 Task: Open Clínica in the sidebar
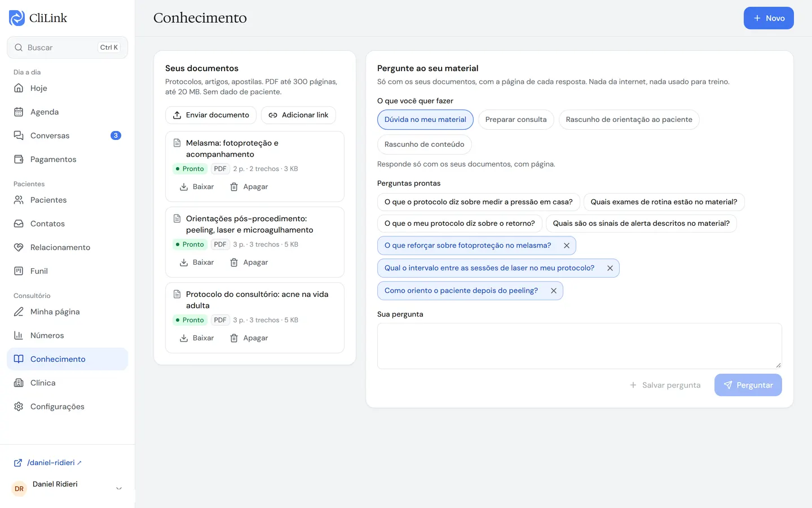67,383
